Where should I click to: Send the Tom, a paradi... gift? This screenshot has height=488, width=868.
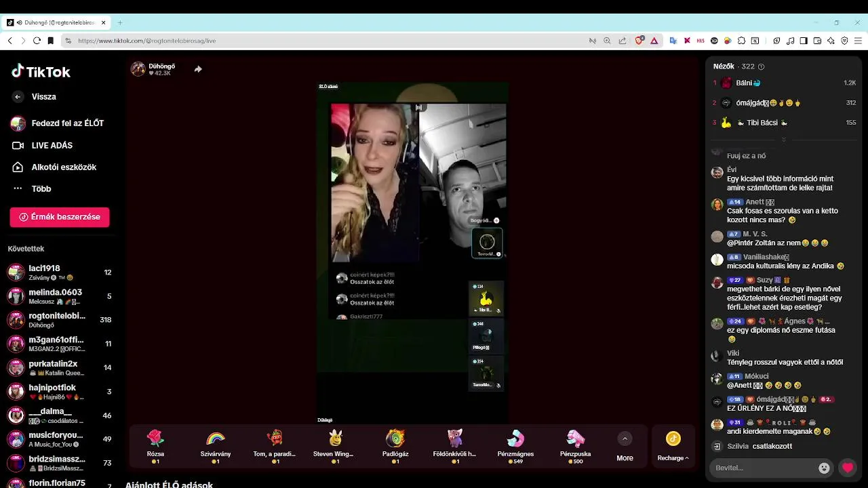tap(275, 446)
